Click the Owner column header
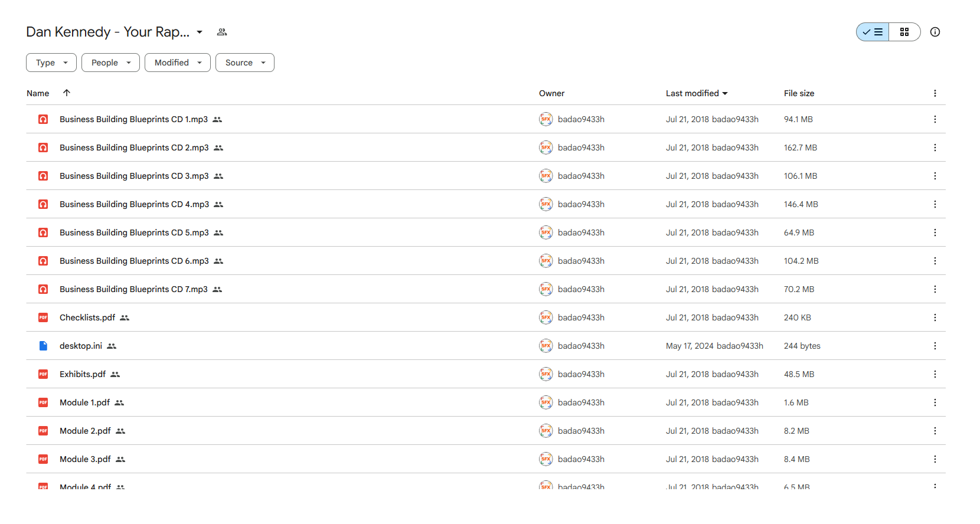The height and width of the screenshot is (524, 980). (x=551, y=93)
